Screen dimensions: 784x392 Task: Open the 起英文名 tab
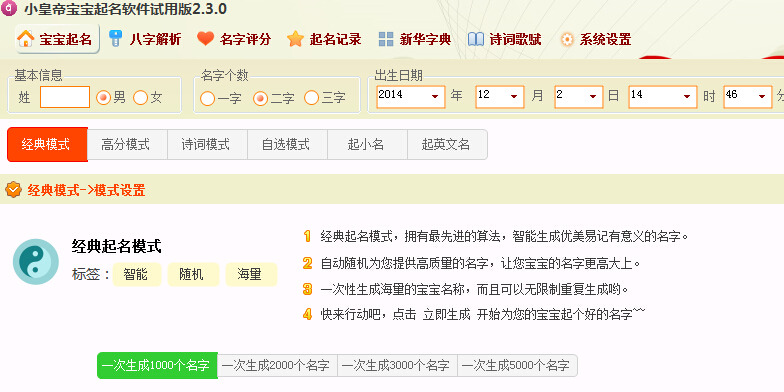(x=447, y=144)
